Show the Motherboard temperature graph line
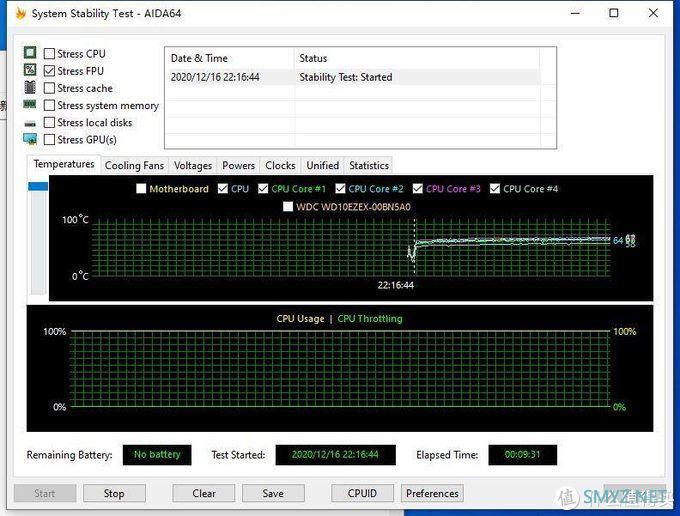This screenshot has height=516, width=680. 141,189
